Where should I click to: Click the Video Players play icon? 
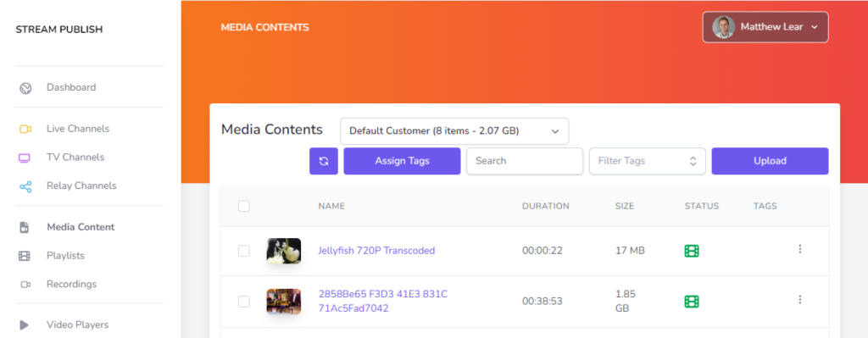click(x=25, y=324)
